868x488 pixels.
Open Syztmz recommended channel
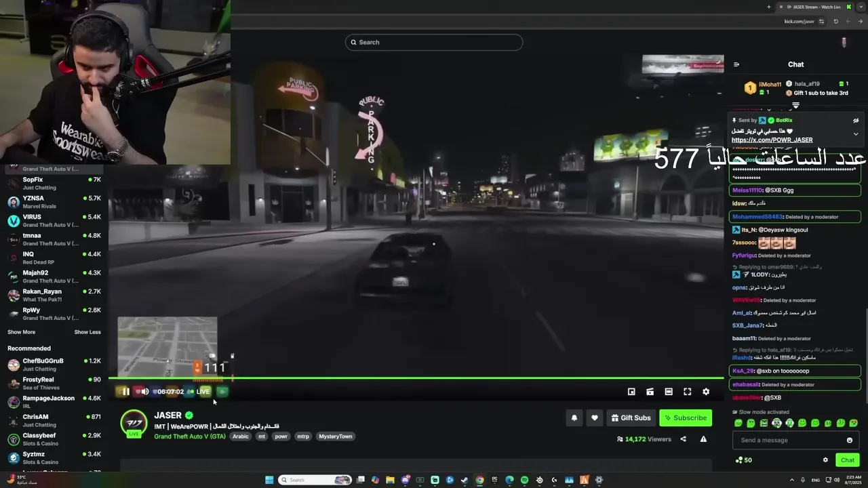(54, 458)
